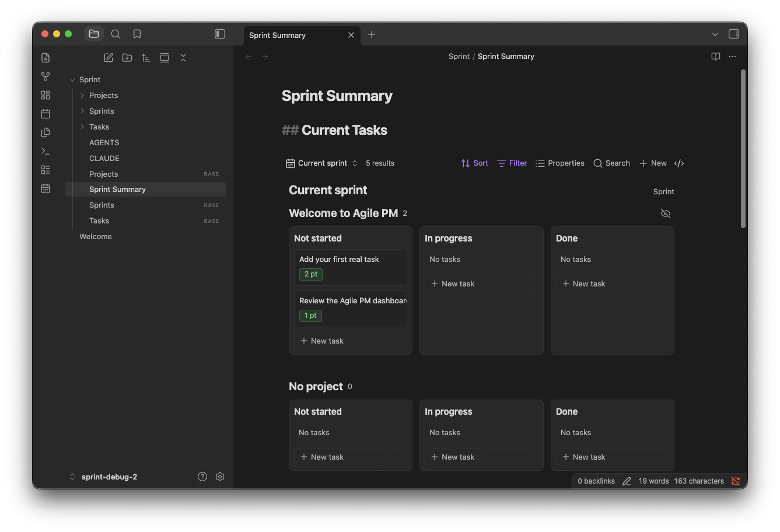Open the command palette ribbon icon

46,151
